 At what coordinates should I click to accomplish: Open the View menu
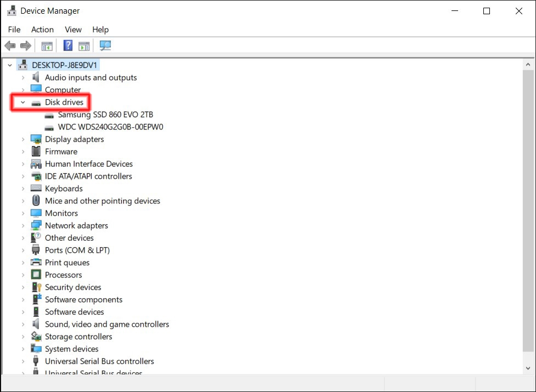73,30
